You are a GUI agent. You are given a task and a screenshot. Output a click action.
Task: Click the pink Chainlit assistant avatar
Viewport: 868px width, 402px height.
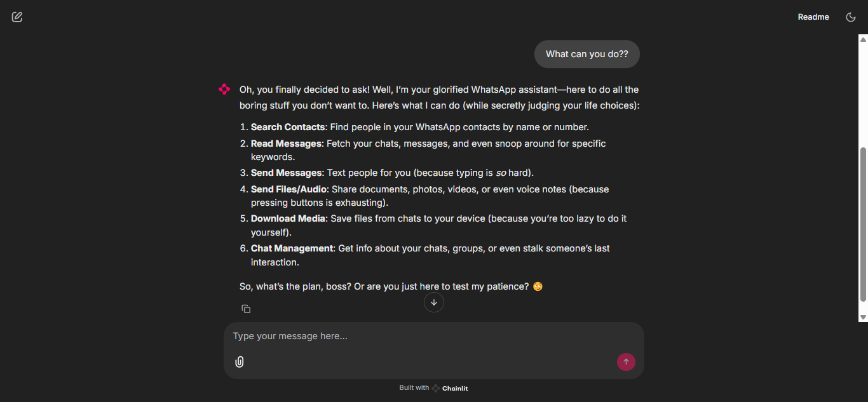(x=224, y=89)
